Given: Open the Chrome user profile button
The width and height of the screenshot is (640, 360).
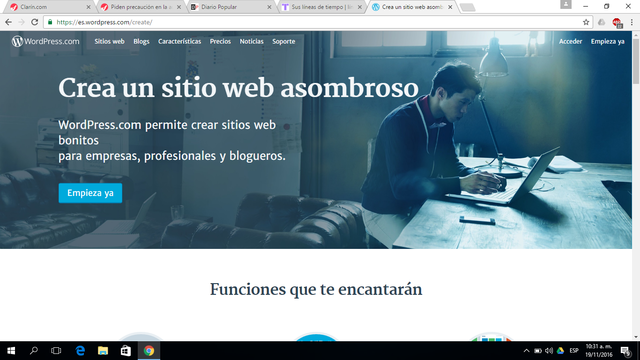Looking at the screenshot, I should coord(566,4).
